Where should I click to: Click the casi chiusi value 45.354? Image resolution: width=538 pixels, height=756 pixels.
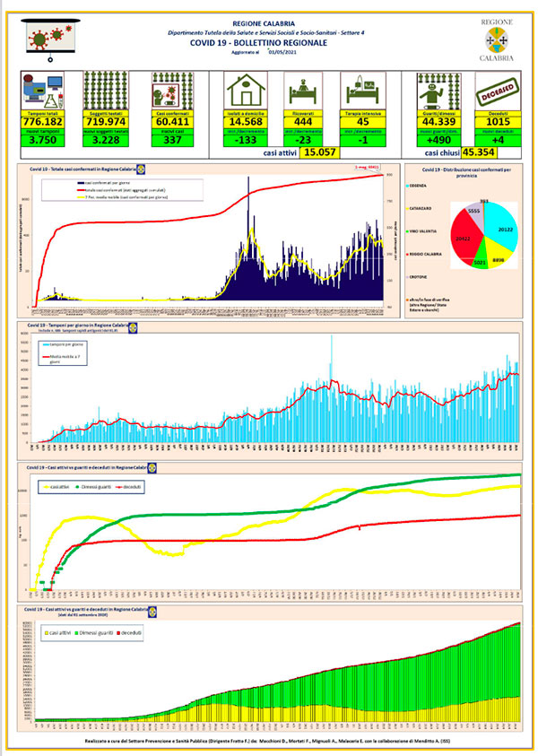click(x=479, y=152)
